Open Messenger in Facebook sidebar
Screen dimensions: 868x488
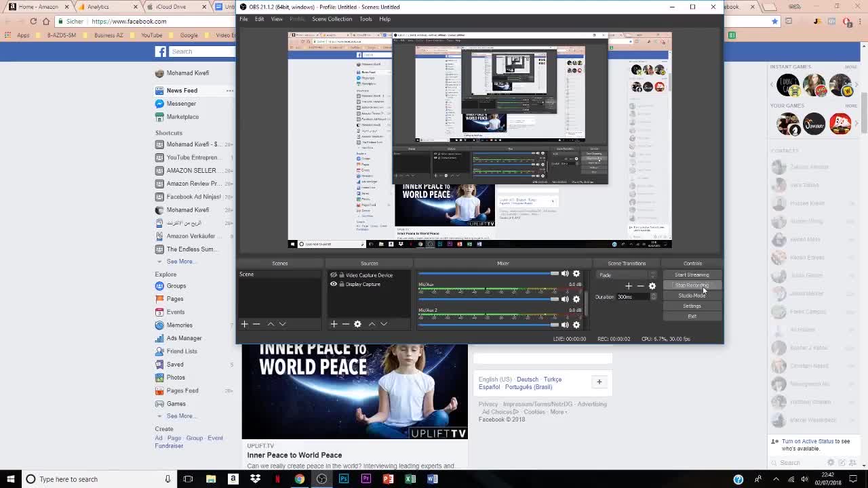click(x=181, y=104)
